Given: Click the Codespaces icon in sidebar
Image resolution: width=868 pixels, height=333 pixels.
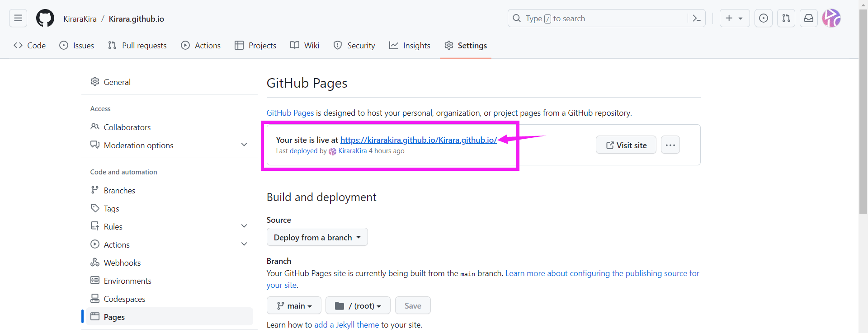Looking at the screenshot, I should (x=95, y=298).
